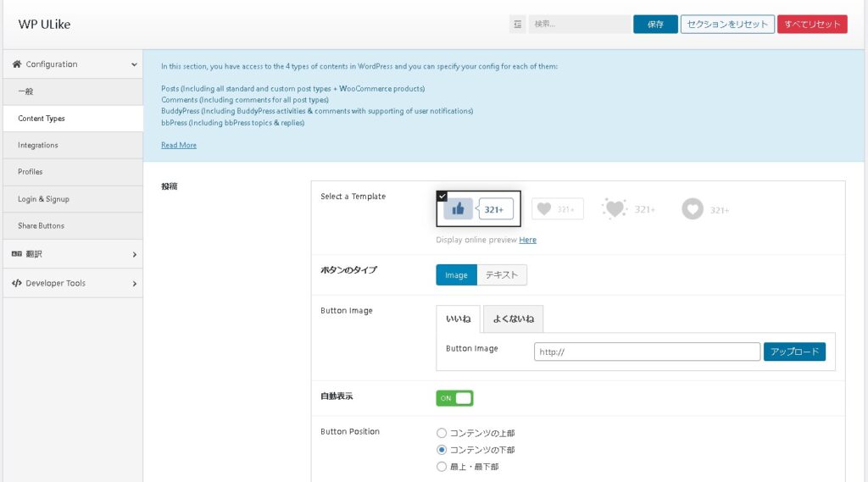The width and height of the screenshot is (868, 482).
Task: Open Integrations in the sidebar
Action: pos(38,146)
